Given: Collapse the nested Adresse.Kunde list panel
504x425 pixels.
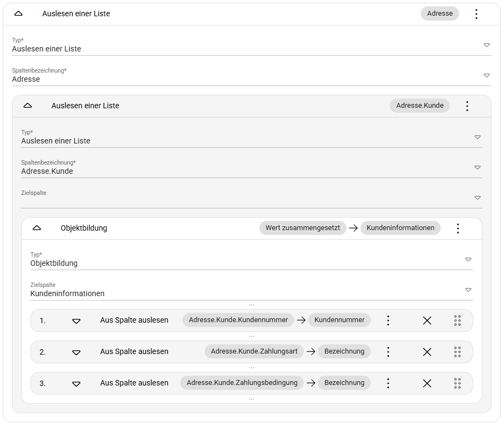Looking at the screenshot, I should coord(28,106).
